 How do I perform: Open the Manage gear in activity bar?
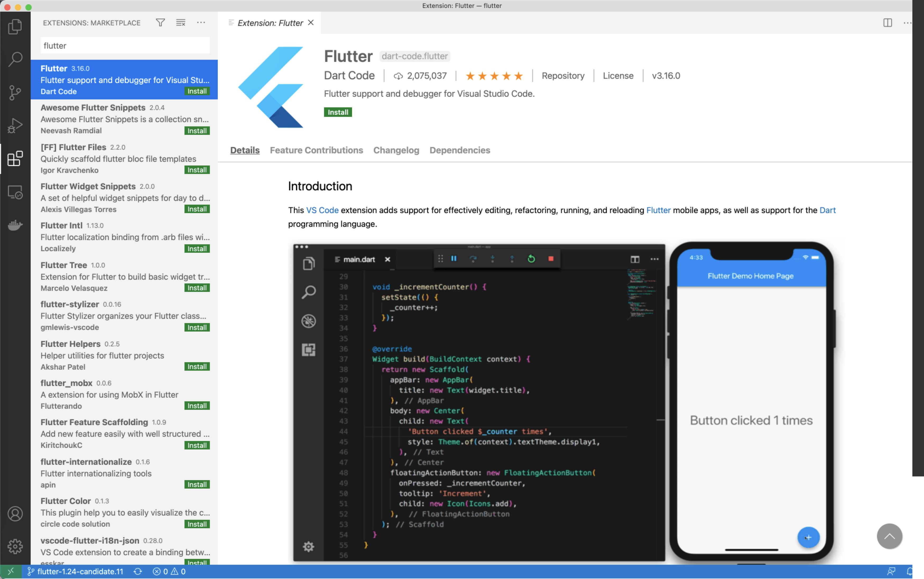click(x=15, y=546)
